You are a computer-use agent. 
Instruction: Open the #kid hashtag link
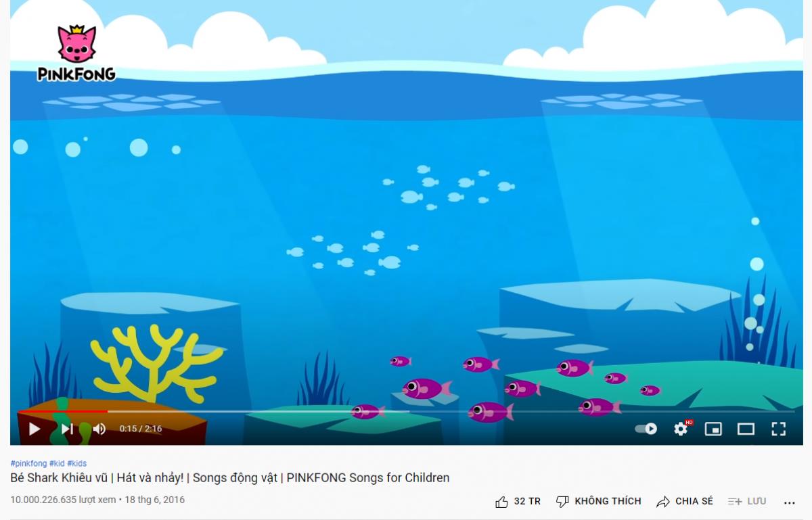point(57,463)
